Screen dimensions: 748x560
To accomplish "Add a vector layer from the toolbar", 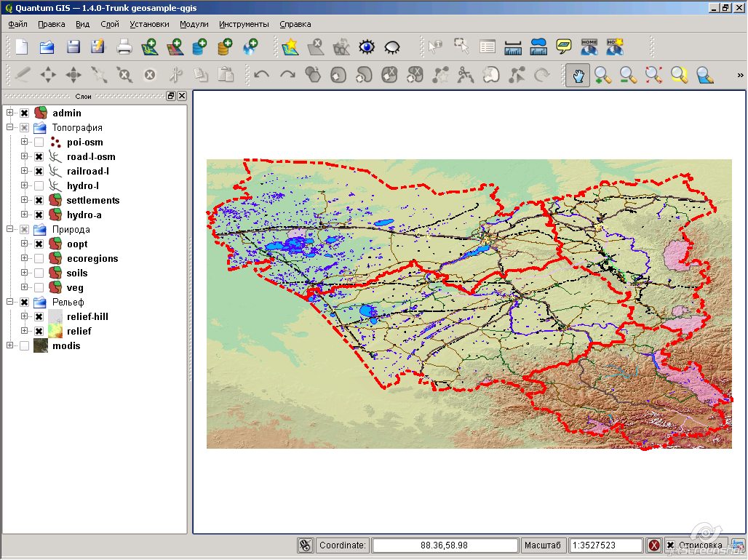I will (150, 47).
